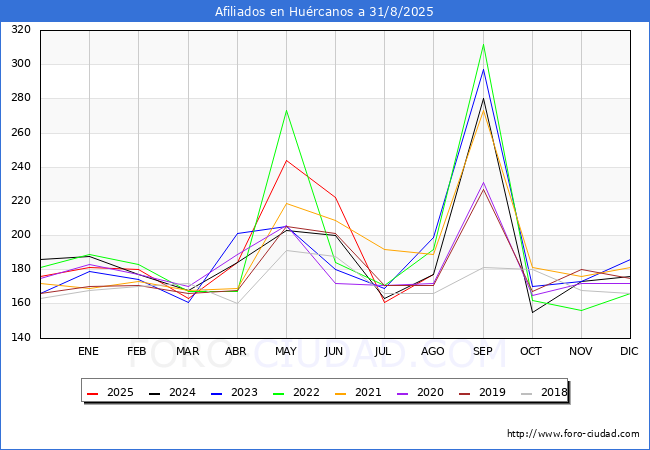Click the 2018 legend label

click(554, 392)
